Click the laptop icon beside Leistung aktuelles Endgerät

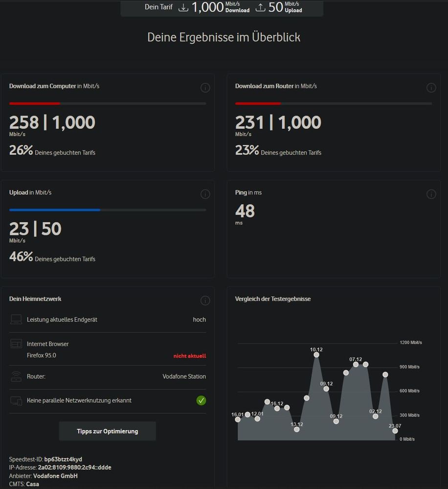16,319
